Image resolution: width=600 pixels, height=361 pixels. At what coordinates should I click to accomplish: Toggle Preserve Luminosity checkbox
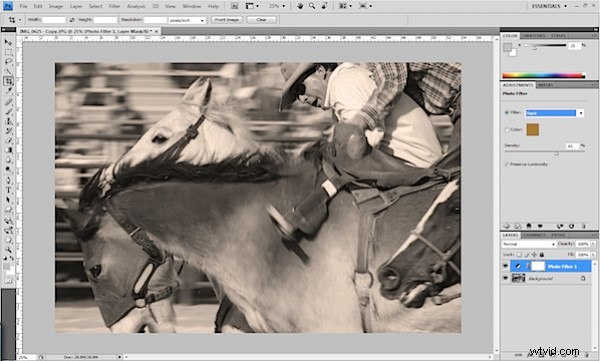pos(507,164)
